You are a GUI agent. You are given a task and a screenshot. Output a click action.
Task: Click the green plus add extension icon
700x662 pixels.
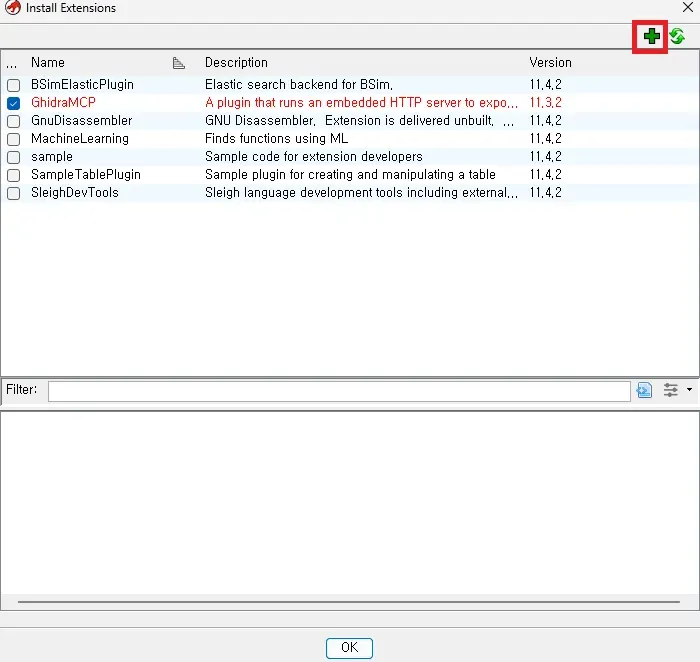(x=652, y=37)
